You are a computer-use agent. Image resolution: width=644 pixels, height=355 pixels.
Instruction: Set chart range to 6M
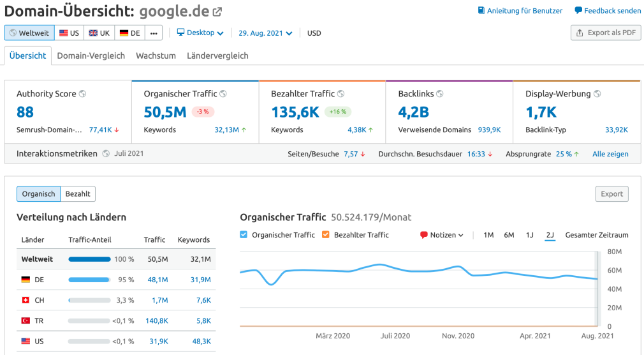(509, 235)
